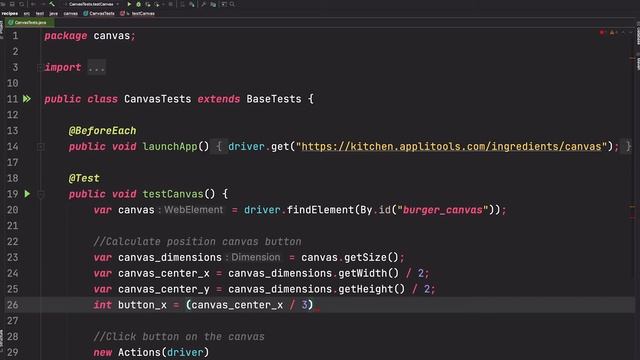Select the recipes breadcrumb
Image resolution: width=640 pixels, height=360 pixels.
click(x=10, y=13)
